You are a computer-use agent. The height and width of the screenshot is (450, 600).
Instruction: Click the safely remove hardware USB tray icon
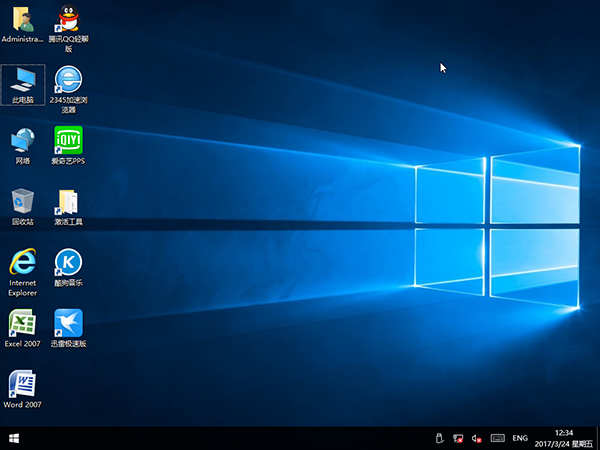(438, 438)
